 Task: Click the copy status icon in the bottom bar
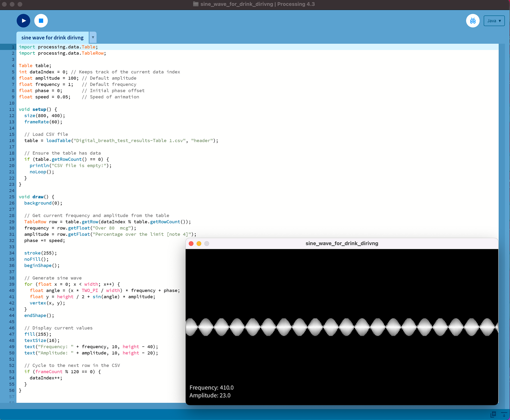[x=493, y=414]
